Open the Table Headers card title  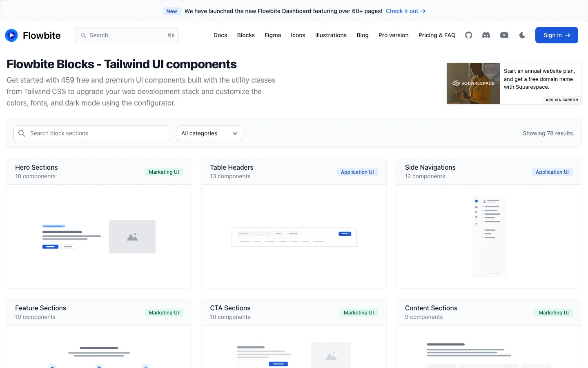click(x=232, y=167)
